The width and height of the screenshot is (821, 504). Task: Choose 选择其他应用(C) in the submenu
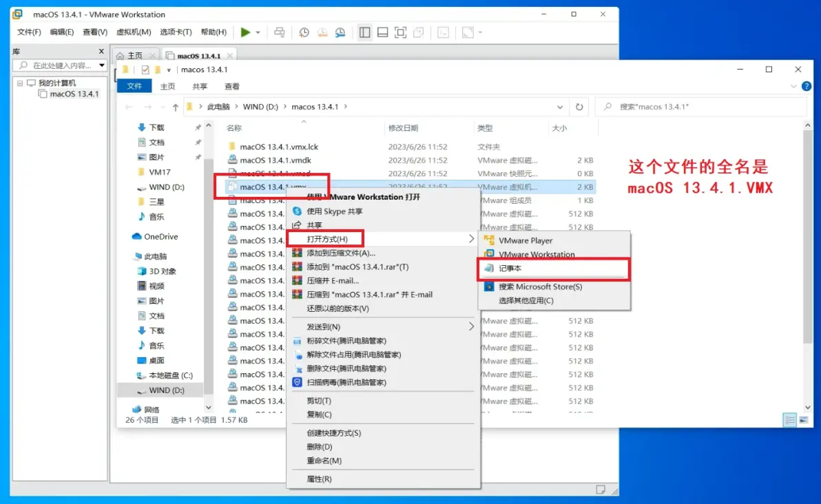554,301
